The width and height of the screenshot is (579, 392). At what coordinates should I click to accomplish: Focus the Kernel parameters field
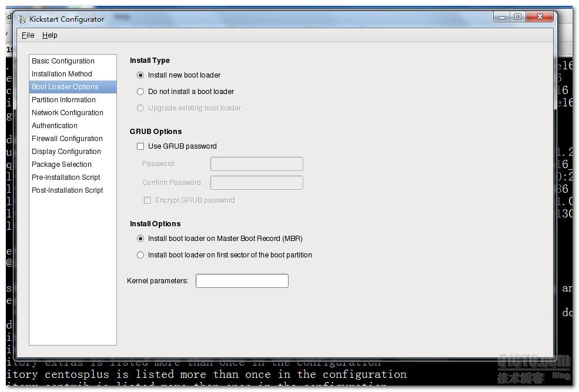click(x=242, y=280)
